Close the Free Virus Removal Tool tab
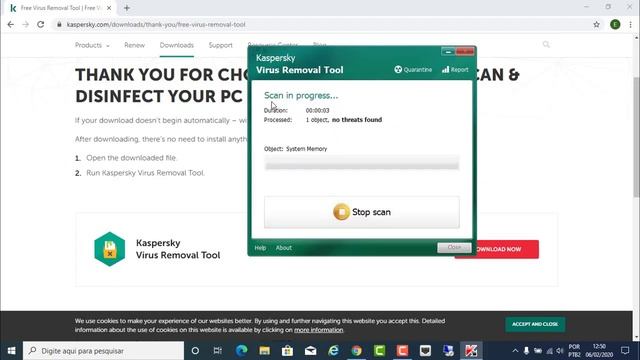640x360 pixels. tap(109, 8)
